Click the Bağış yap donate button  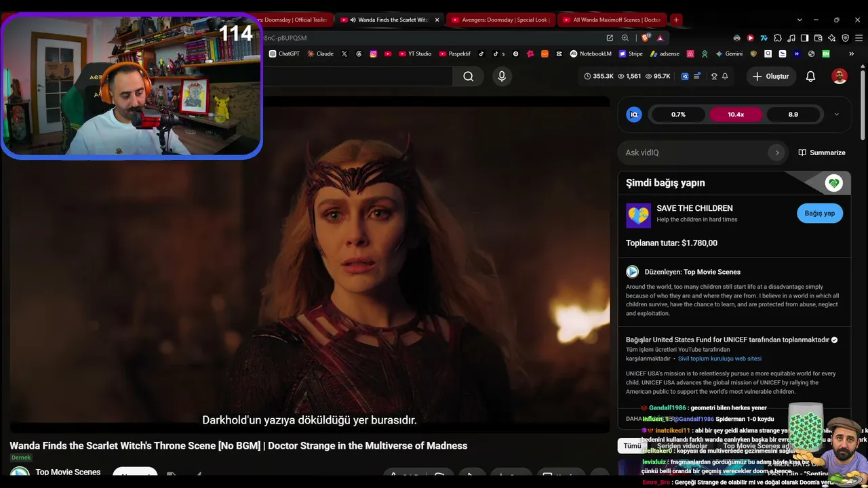pyautogui.click(x=820, y=213)
